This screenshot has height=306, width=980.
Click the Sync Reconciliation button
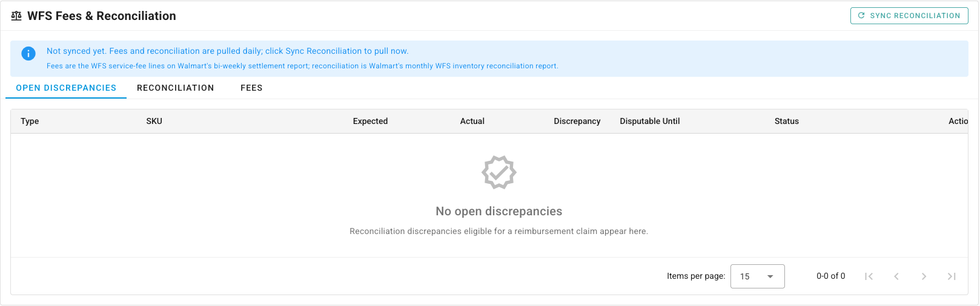point(909,16)
